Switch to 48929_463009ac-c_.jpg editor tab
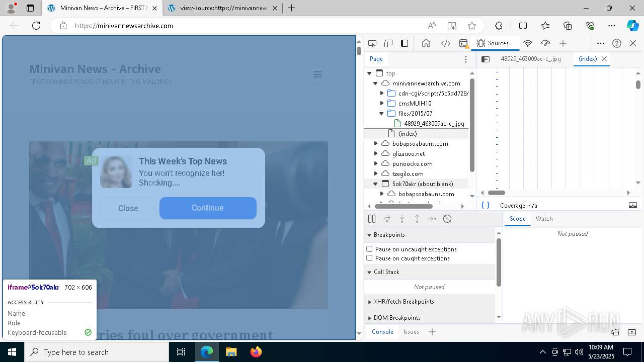 (x=531, y=59)
